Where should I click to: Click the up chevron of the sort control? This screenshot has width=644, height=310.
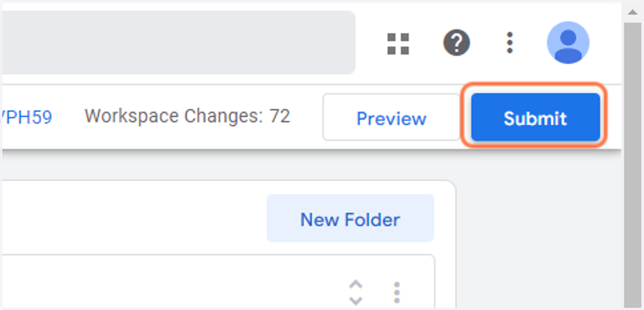tap(356, 285)
